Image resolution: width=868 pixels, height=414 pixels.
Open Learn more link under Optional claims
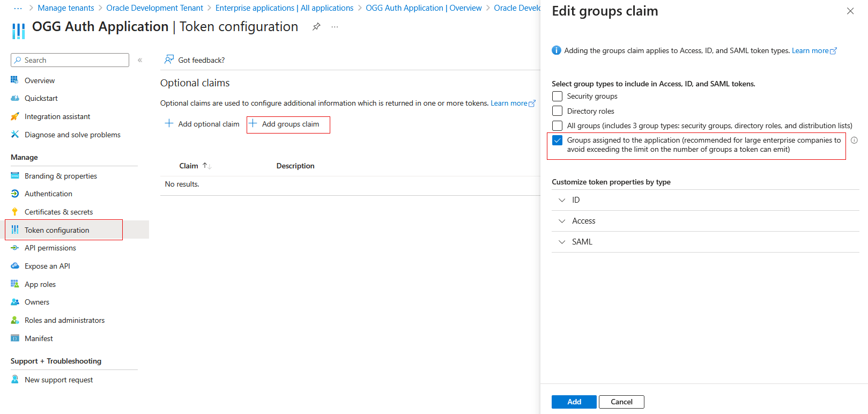[513, 103]
